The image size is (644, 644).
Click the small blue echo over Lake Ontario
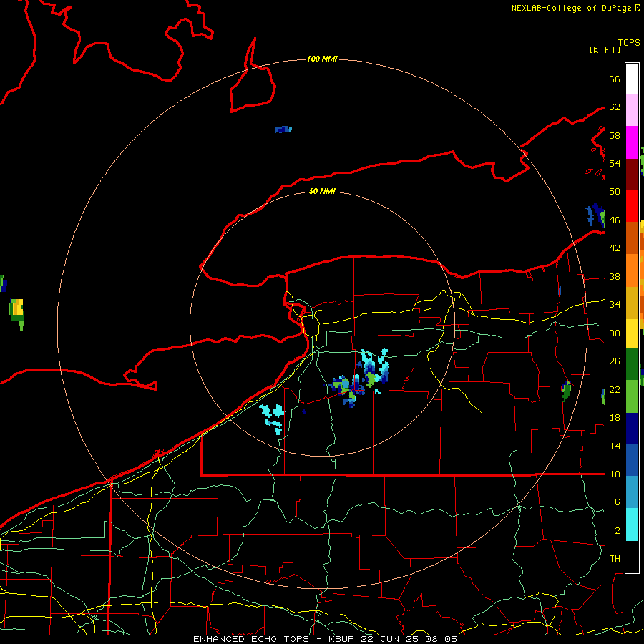coord(283,130)
